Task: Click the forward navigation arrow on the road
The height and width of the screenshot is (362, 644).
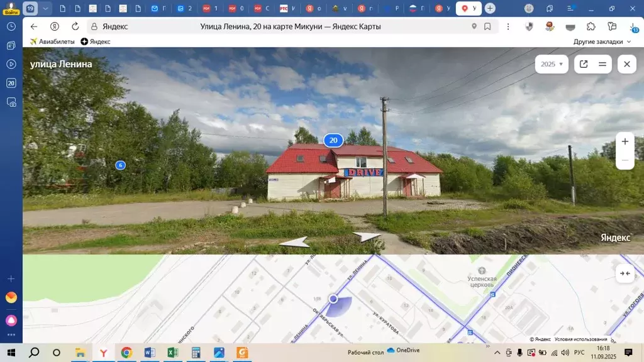Action: (367, 238)
